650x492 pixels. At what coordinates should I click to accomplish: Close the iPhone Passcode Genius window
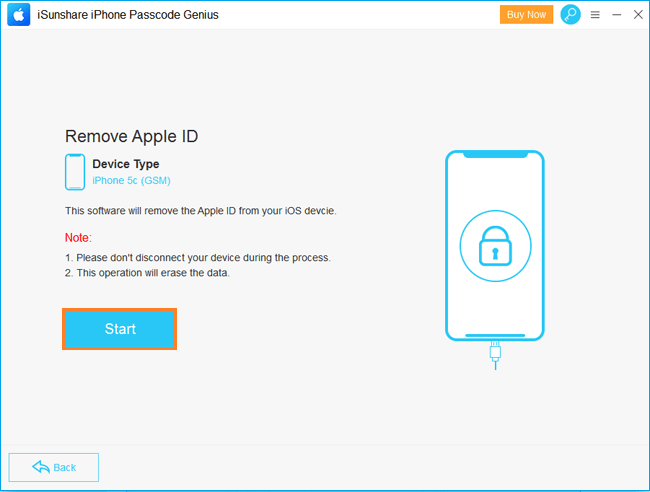coord(638,15)
